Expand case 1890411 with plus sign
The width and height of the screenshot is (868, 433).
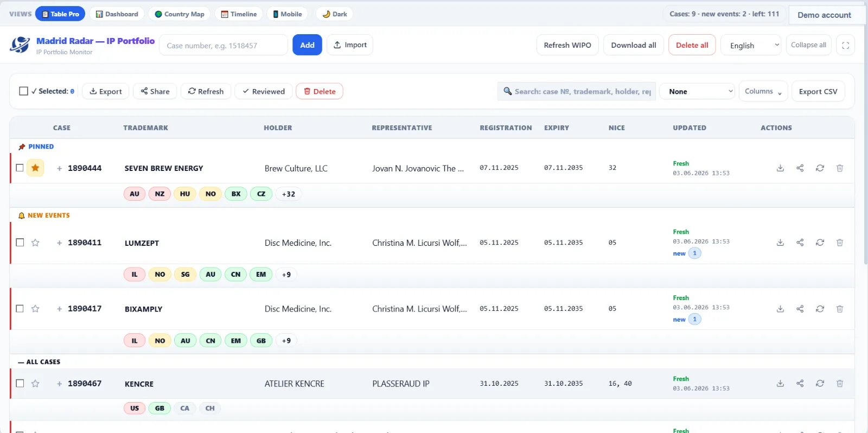59,243
